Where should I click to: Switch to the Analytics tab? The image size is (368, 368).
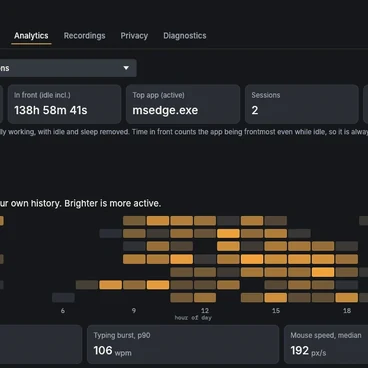(31, 36)
